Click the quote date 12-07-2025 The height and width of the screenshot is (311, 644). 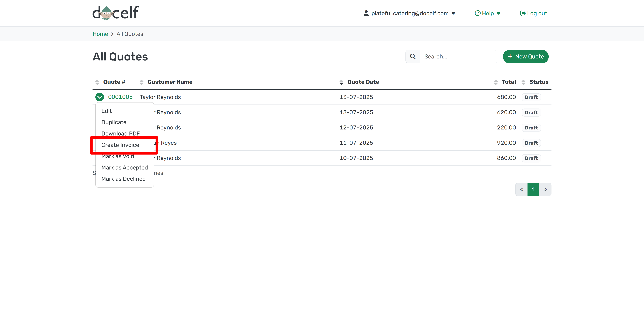(x=356, y=128)
